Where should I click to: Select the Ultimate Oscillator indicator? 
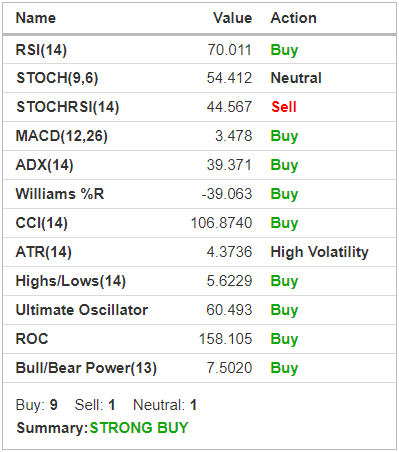[82, 310]
